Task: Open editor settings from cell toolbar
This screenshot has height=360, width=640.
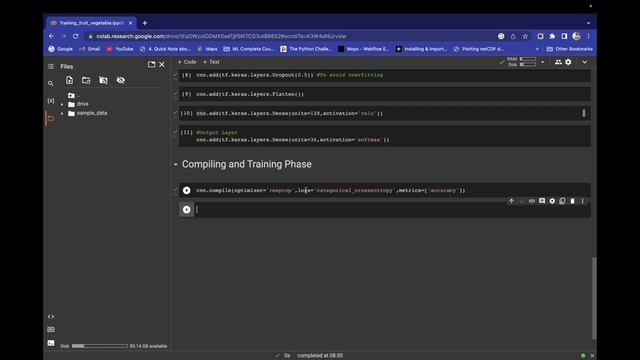Action: [552, 201]
